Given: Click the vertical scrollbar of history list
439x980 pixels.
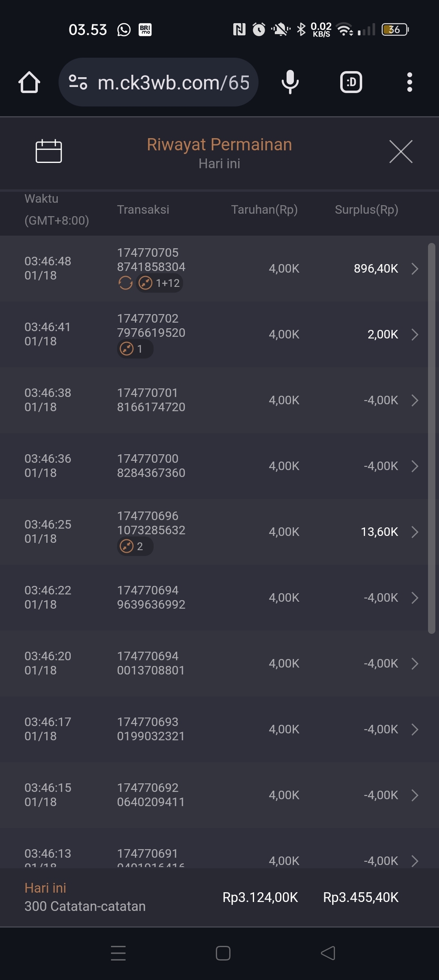Looking at the screenshot, I should 431,438.
